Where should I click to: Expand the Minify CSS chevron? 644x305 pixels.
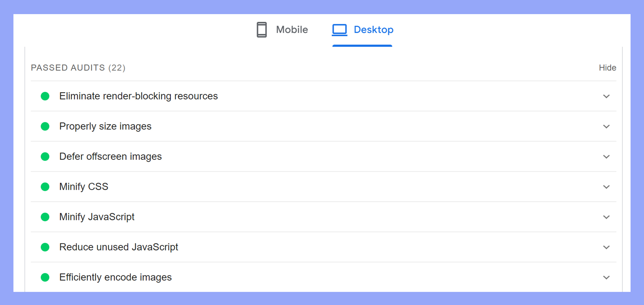coord(606,187)
